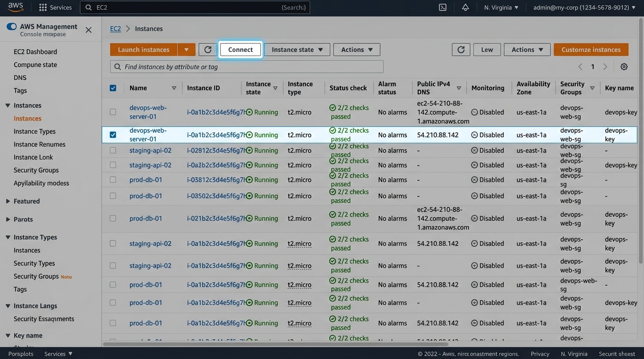
Task: Open Apyilability modess in the sidebar
Action: click(41, 183)
